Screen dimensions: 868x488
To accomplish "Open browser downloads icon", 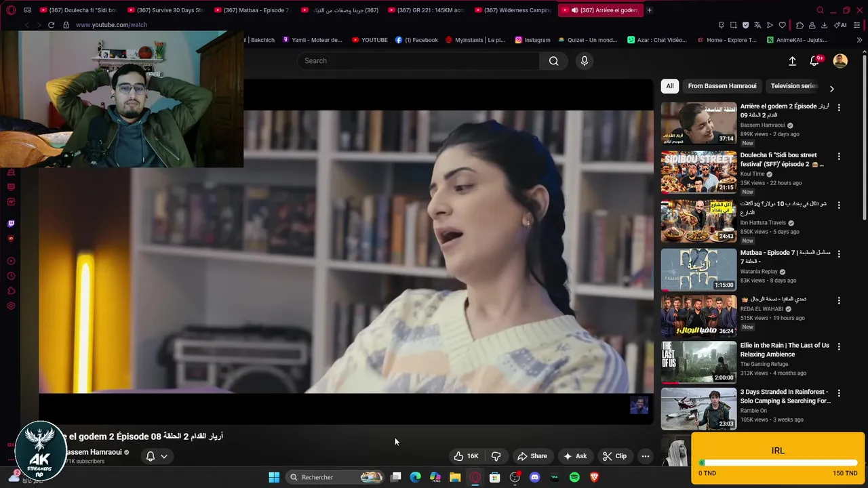I will coord(824,25).
